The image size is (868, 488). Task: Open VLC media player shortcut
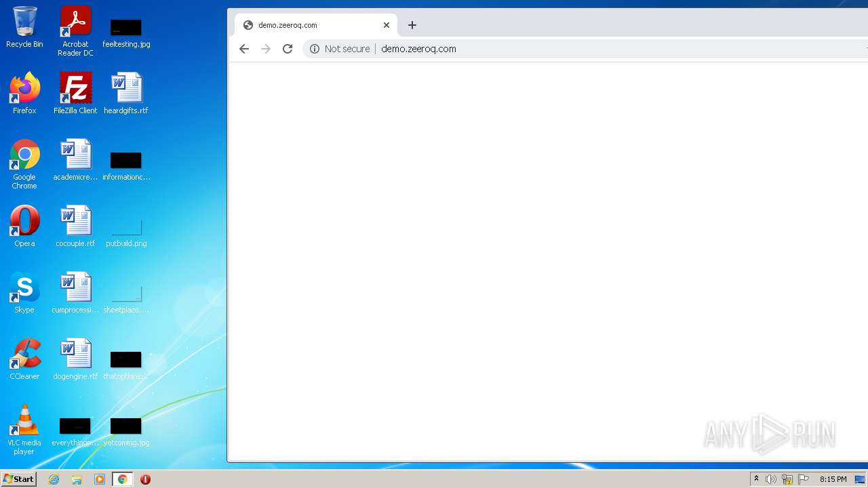24,430
